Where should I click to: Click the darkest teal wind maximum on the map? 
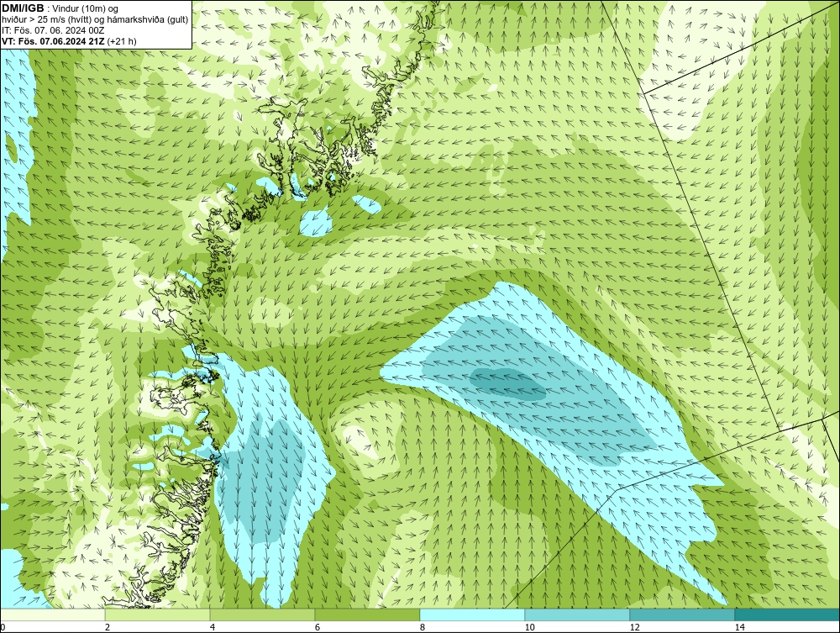pos(507,384)
